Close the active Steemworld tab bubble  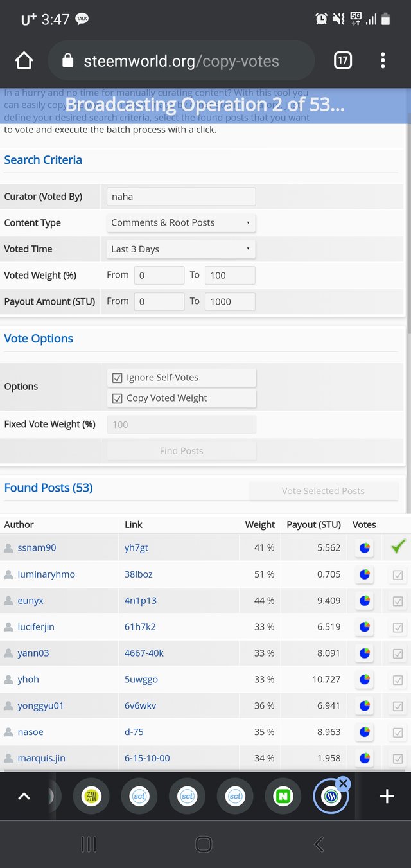click(x=343, y=784)
